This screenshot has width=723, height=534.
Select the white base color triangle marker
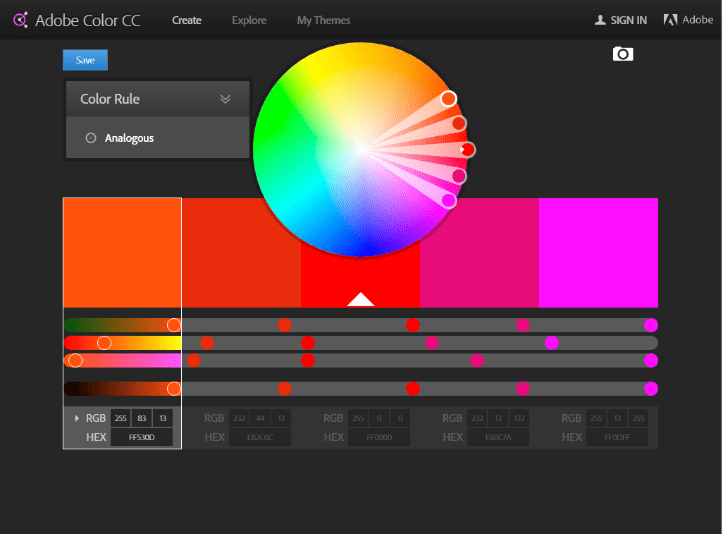(x=360, y=298)
